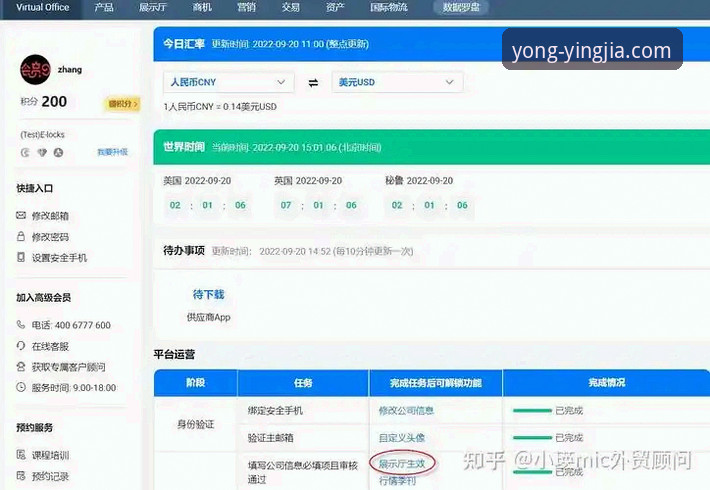Click the 美国 hour digit box
Image resolution: width=710 pixels, height=490 pixels.
[175, 205]
